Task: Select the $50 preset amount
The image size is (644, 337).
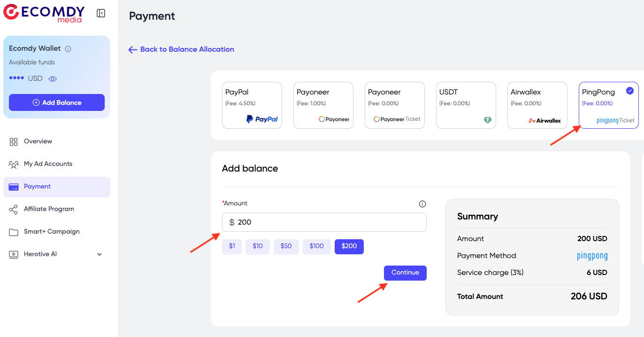Action: pyautogui.click(x=286, y=246)
